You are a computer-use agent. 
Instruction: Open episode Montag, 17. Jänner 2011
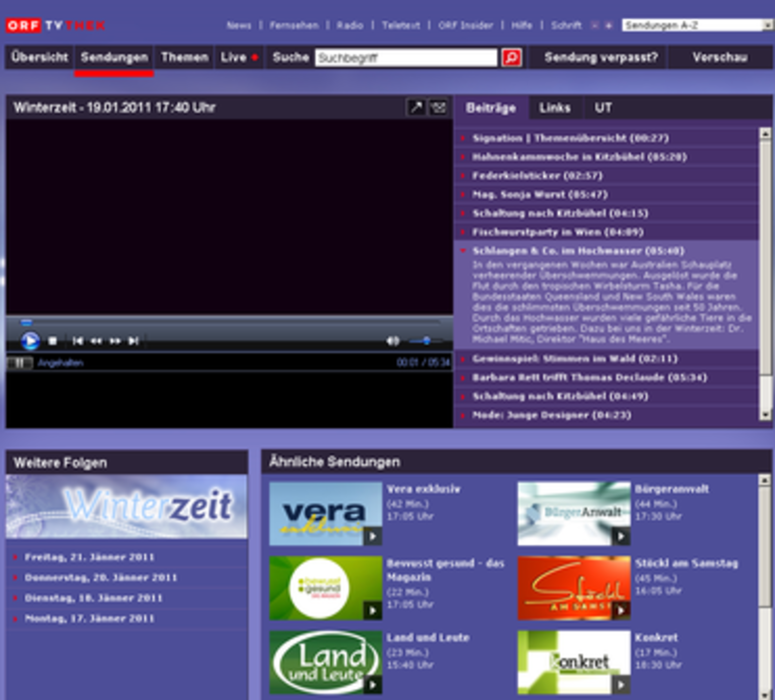point(90,619)
